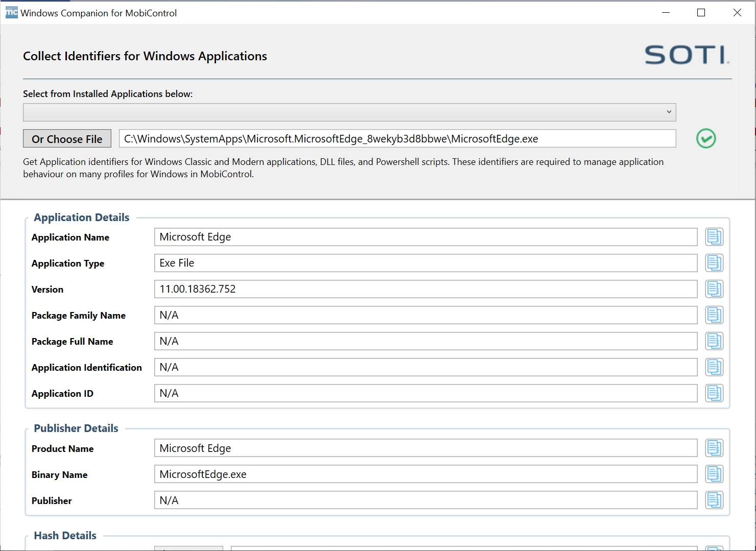Viewport: 756px width, 551px height.
Task: Open the Installed Applications dropdown
Action: [x=349, y=112]
